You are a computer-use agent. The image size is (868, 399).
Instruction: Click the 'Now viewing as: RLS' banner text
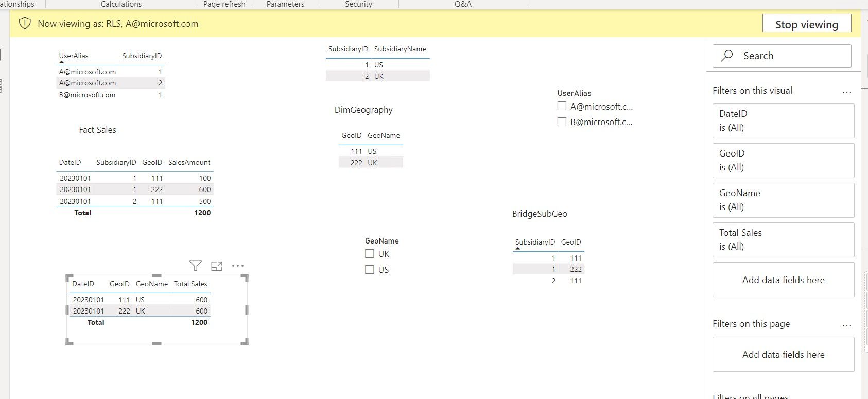pyautogui.click(x=118, y=24)
